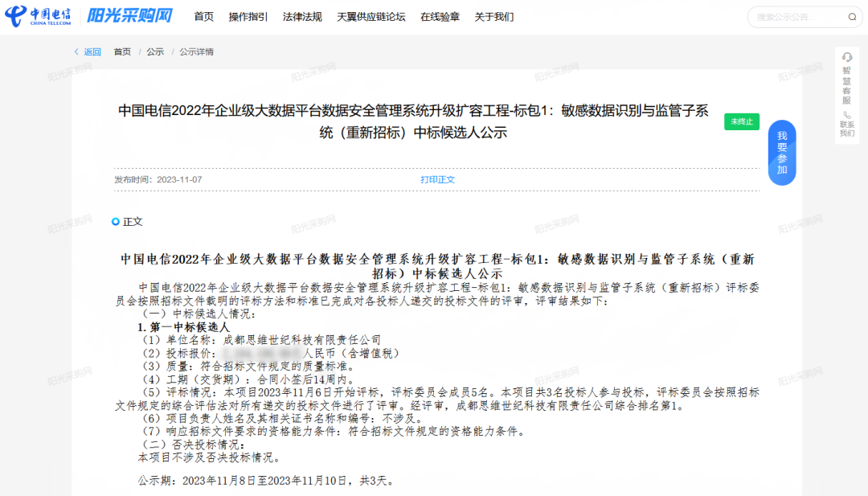The width and height of the screenshot is (868, 496).
Task: Open 天翼供应链论坛 in the navigation
Action: [x=371, y=17]
